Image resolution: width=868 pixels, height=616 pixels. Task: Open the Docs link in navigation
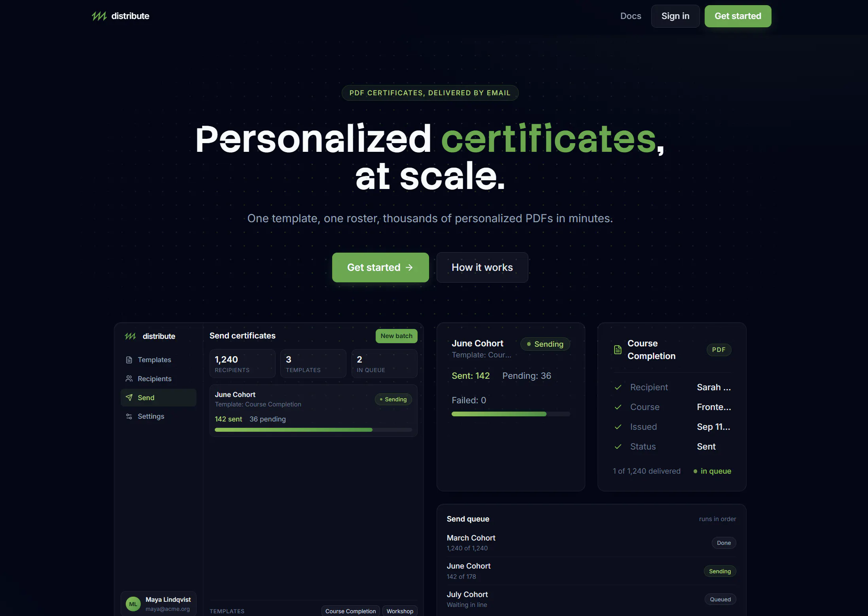point(631,16)
